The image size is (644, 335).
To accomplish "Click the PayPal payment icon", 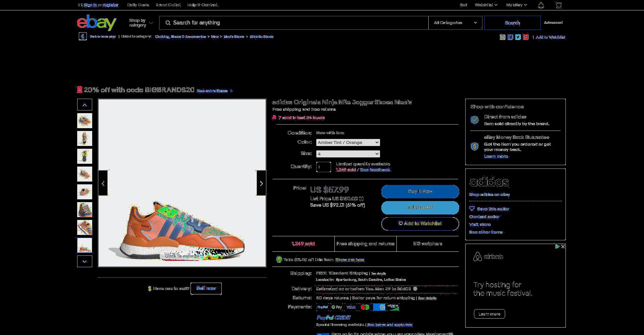I will (322, 307).
